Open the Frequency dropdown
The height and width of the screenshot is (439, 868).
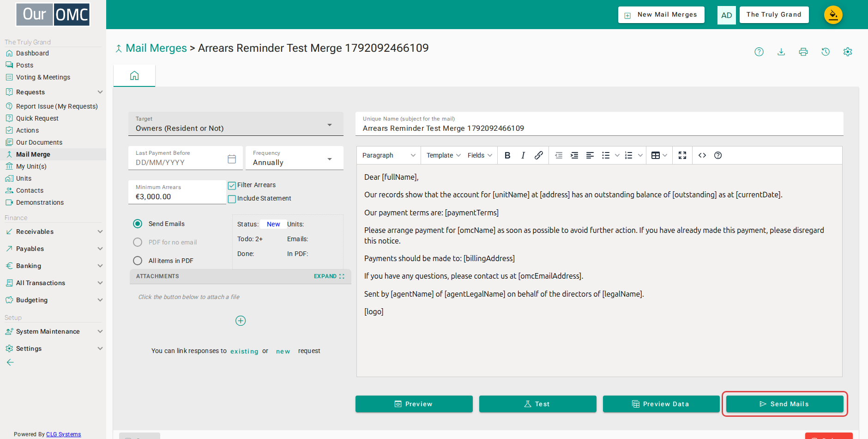click(x=295, y=158)
